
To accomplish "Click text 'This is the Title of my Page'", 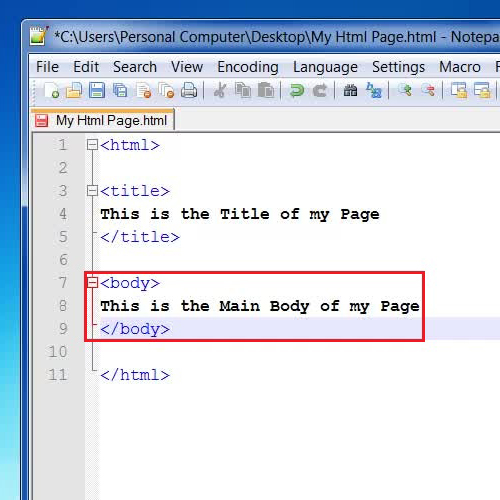I will [x=240, y=214].
